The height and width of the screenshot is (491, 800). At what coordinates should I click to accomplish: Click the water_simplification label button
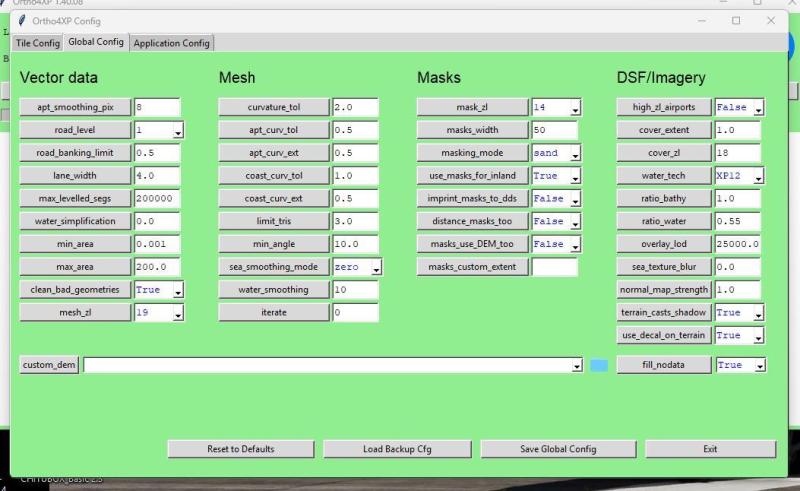pos(75,221)
